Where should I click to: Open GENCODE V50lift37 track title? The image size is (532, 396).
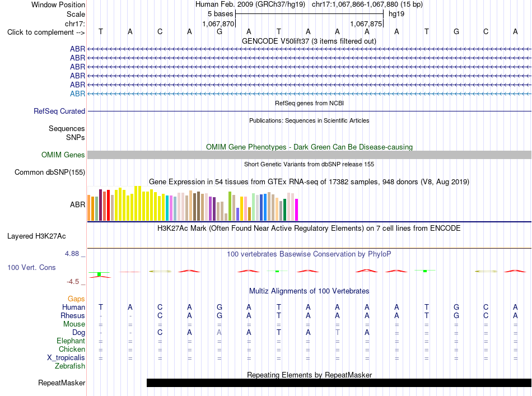(309, 41)
